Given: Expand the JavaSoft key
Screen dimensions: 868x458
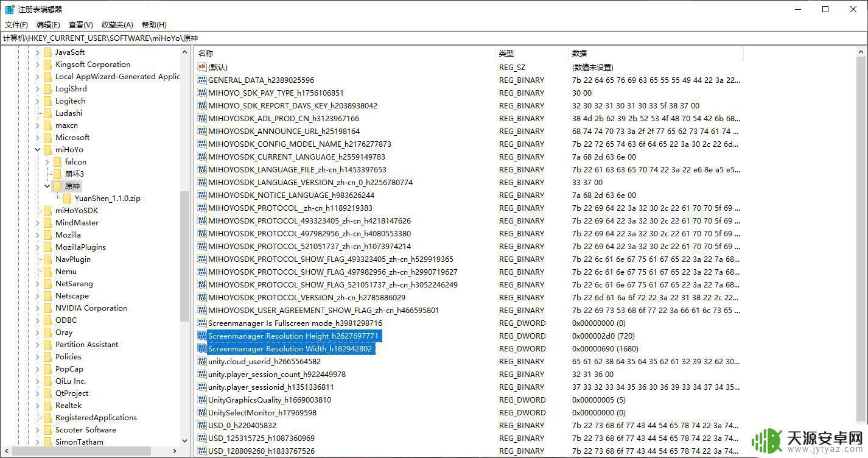Looking at the screenshot, I should pyautogui.click(x=38, y=52).
